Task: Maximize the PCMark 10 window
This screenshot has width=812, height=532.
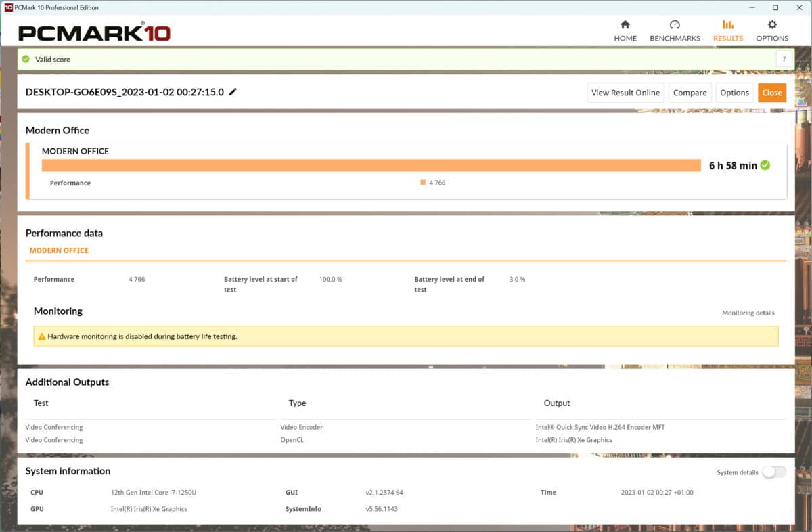Action: coord(775,7)
